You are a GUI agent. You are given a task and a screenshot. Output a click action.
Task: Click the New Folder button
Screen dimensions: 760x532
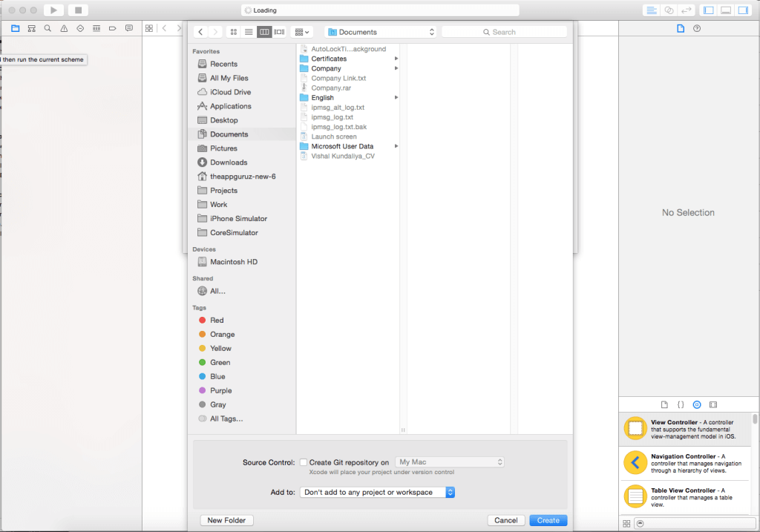pyautogui.click(x=226, y=520)
